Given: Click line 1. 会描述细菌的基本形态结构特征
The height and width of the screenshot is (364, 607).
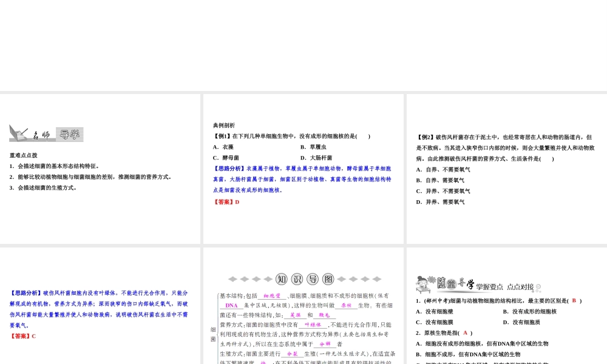Looking at the screenshot, I should pos(55,166).
